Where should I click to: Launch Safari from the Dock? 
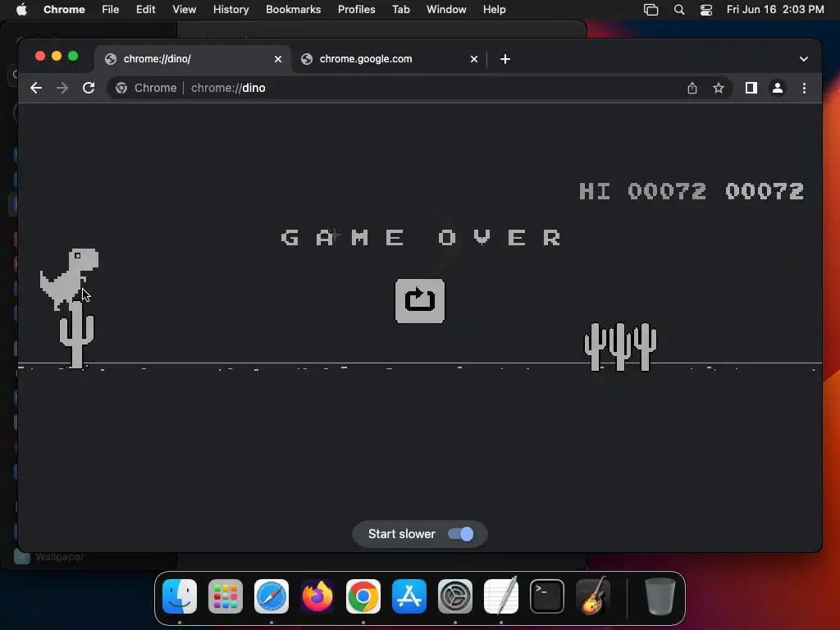271,596
